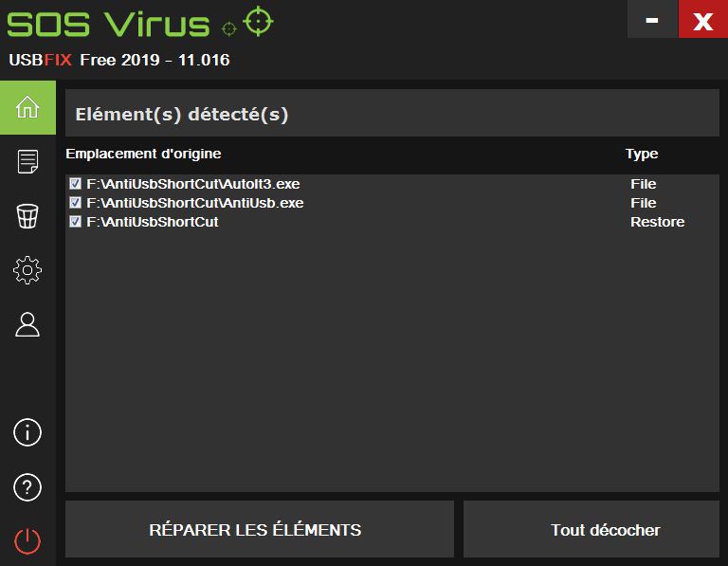Click the Elément(s) détecté(s) heading
This screenshot has height=566, width=728.
click(182, 114)
